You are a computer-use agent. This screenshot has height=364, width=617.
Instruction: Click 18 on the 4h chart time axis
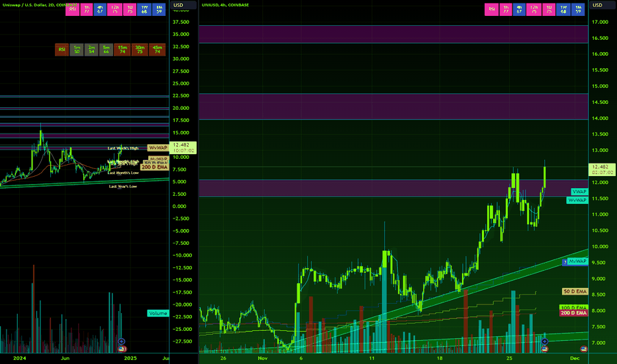(440, 358)
